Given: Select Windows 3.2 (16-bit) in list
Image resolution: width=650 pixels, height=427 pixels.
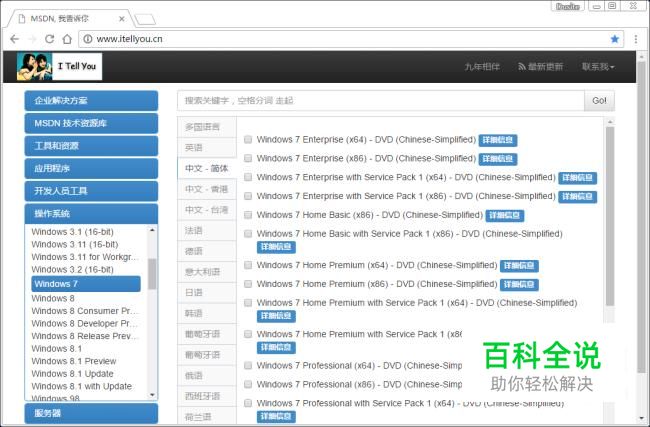Looking at the screenshot, I should pyautogui.click(x=73, y=269).
